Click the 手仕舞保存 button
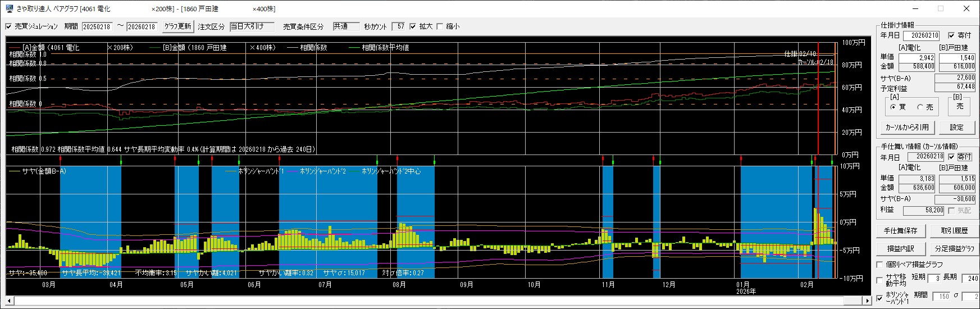 coord(900,231)
